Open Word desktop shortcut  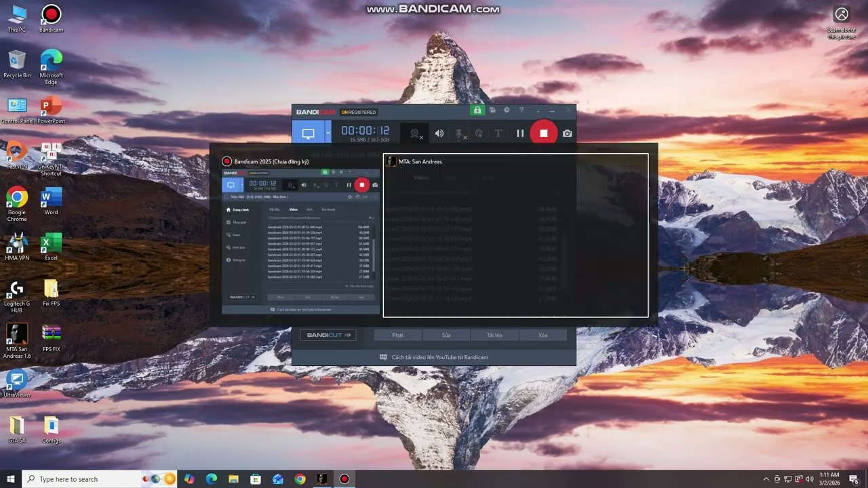point(51,201)
